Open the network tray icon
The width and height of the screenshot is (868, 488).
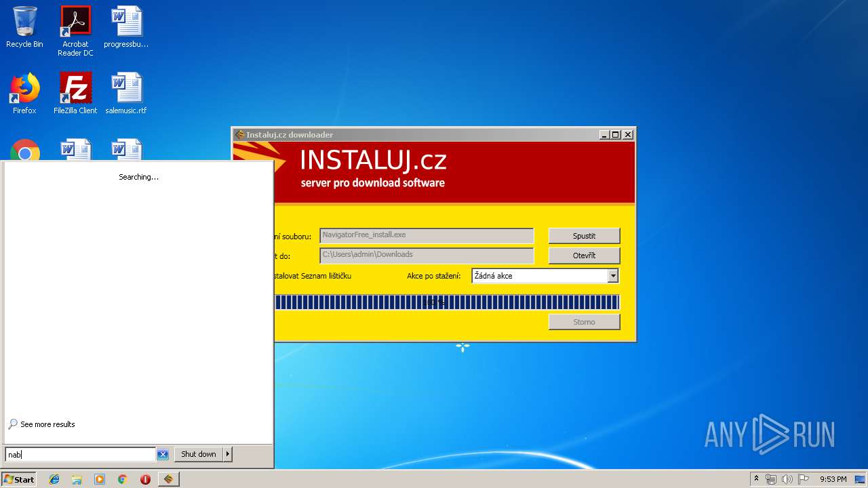(771, 479)
